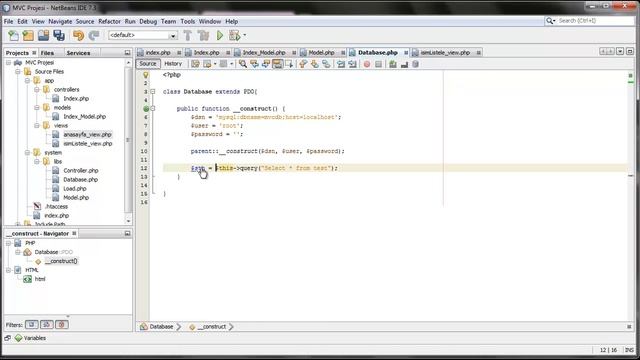Click the Projects panel vertical scrollbar
The image size is (640, 360).
128,140
